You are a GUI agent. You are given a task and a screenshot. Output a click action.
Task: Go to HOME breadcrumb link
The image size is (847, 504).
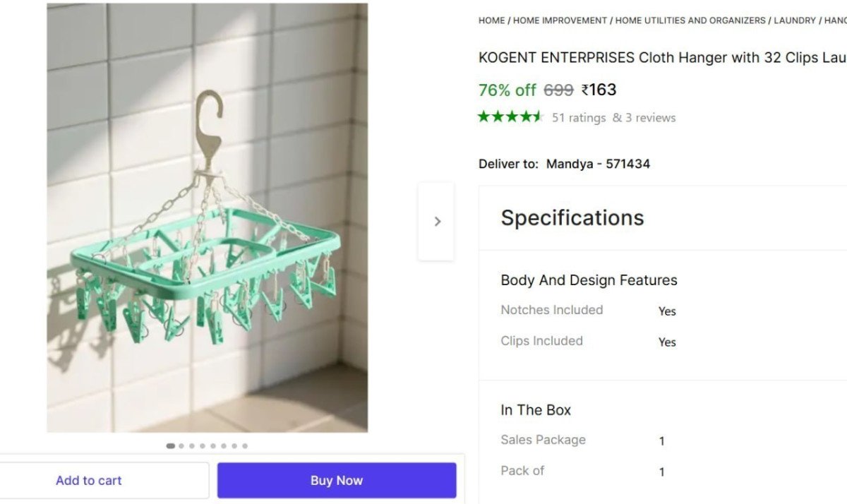click(491, 20)
